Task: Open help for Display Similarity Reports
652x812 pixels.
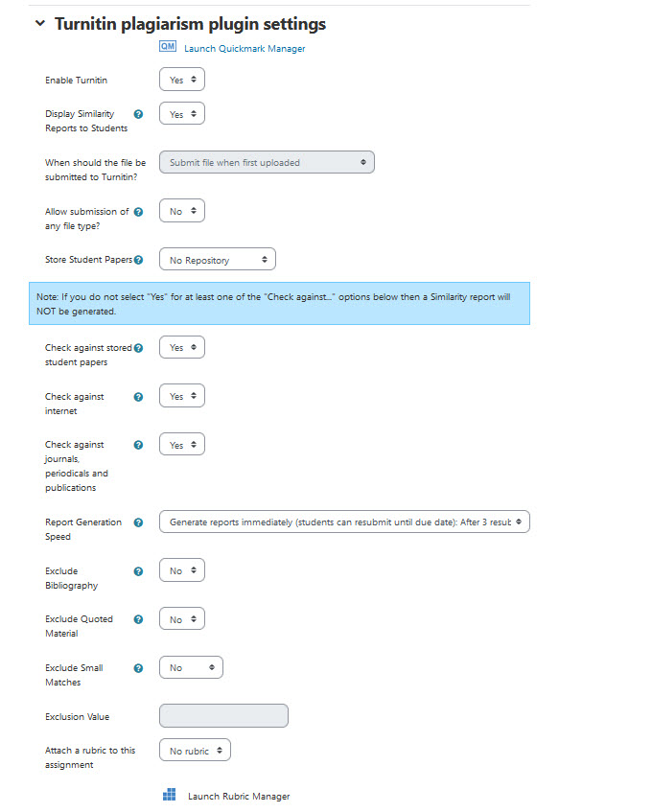Action: point(138,114)
